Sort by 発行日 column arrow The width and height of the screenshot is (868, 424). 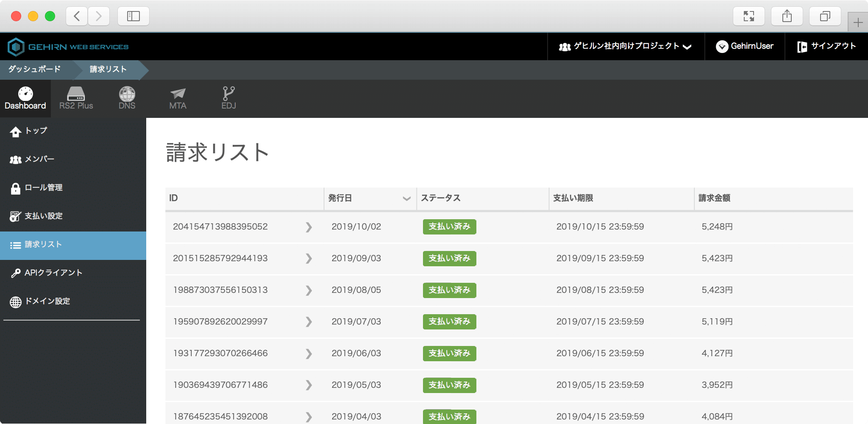406,198
